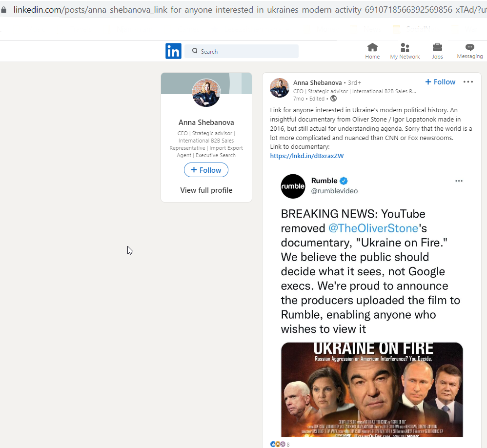Click the Rumble round logo avatar
Image resolution: width=487 pixels, height=448 pixels.
(x=293, y=186)
